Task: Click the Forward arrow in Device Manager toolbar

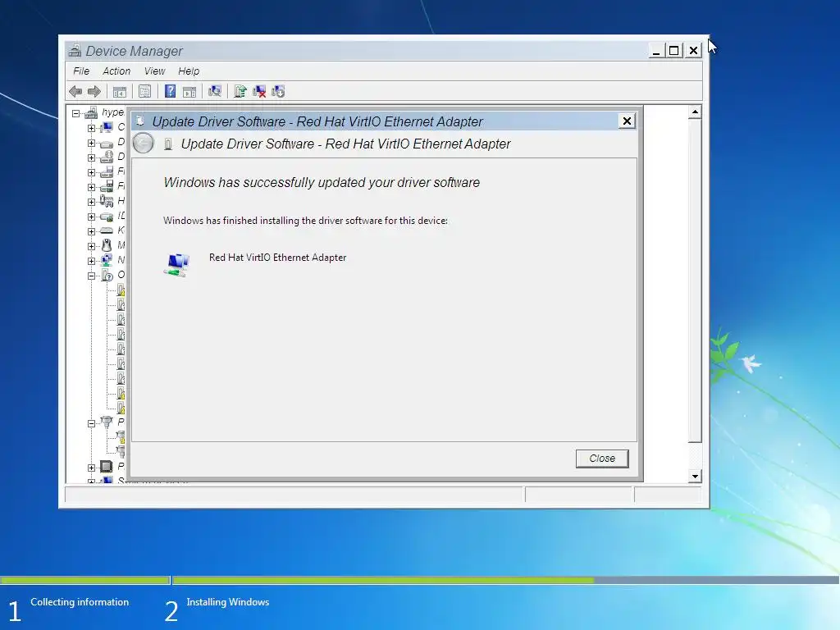Action: click(94, 92)
